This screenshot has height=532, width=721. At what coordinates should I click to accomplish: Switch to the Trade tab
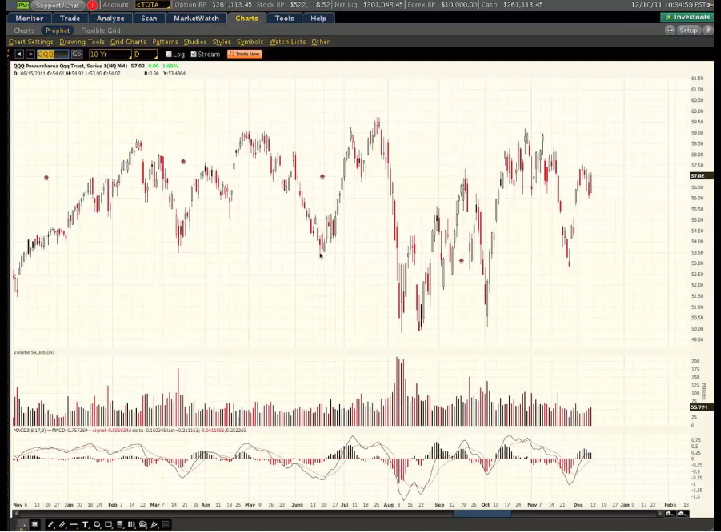point(70,18)
